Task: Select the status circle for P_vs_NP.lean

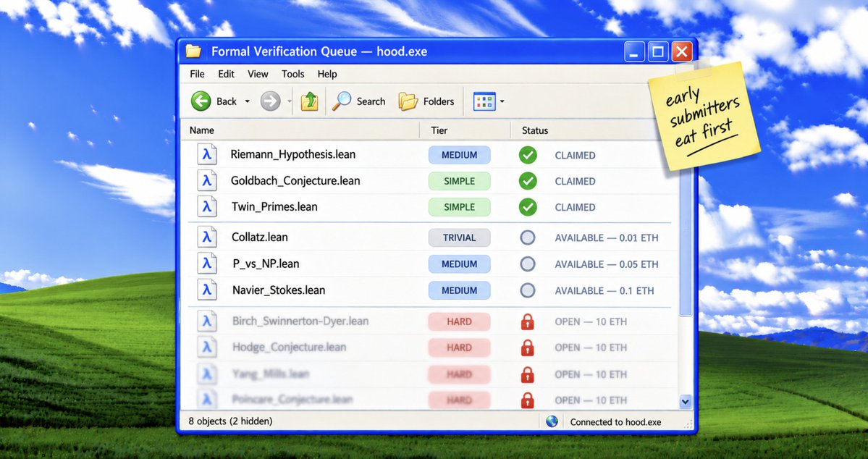Action: coord(528,264)
